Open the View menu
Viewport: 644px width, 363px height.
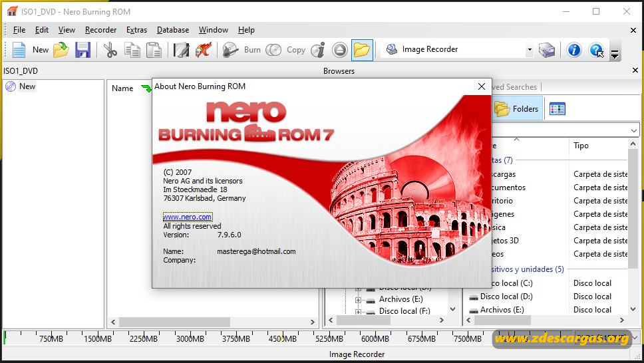[x=67, y=30]
